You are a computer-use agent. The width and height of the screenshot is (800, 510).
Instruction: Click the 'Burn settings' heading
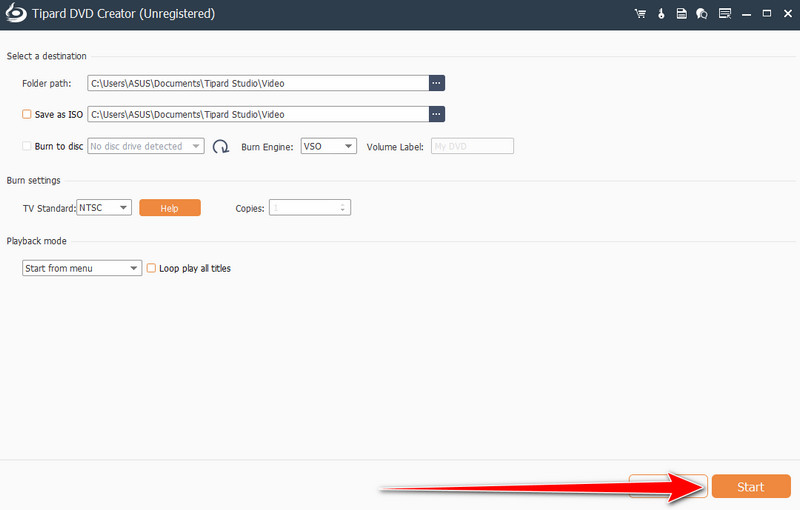pyautogui.click(x=33, y=181)
